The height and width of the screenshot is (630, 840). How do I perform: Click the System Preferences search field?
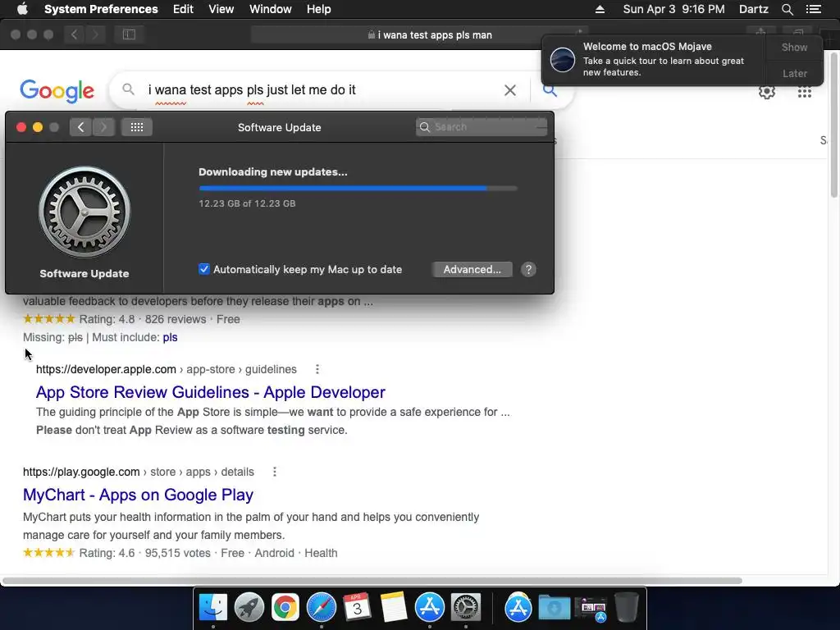tap(481, 127)
